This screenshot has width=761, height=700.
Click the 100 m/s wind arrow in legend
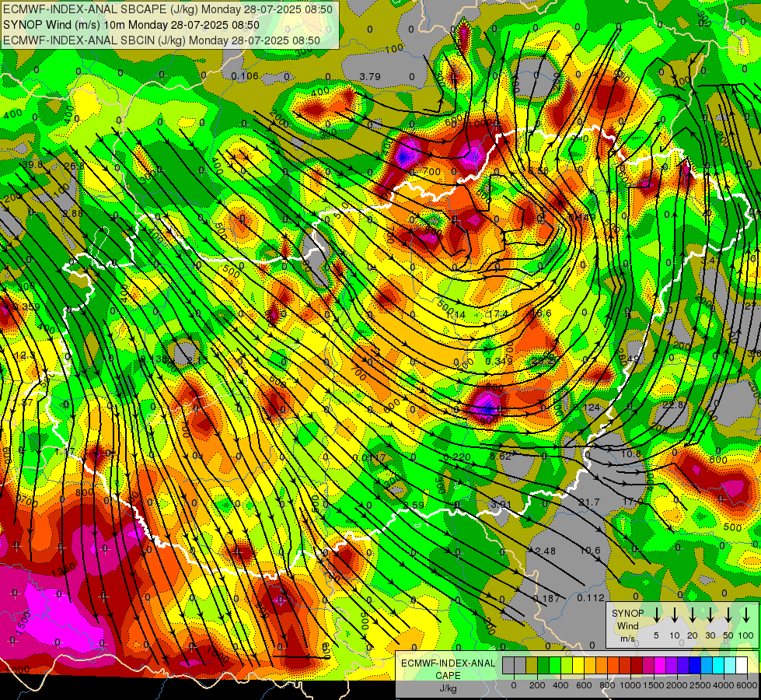pyautogui.click(x=746, y=615)
